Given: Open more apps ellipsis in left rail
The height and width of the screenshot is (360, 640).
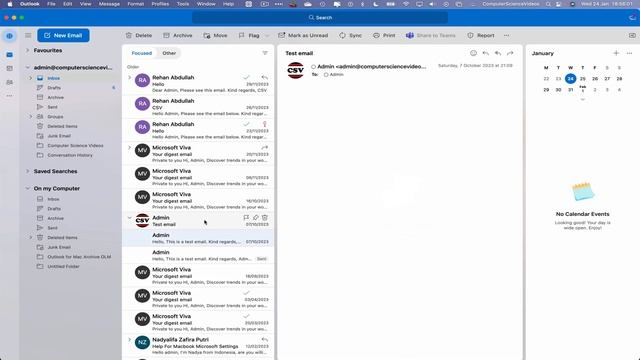Looking at the screenshot, I should click(9, 96).
